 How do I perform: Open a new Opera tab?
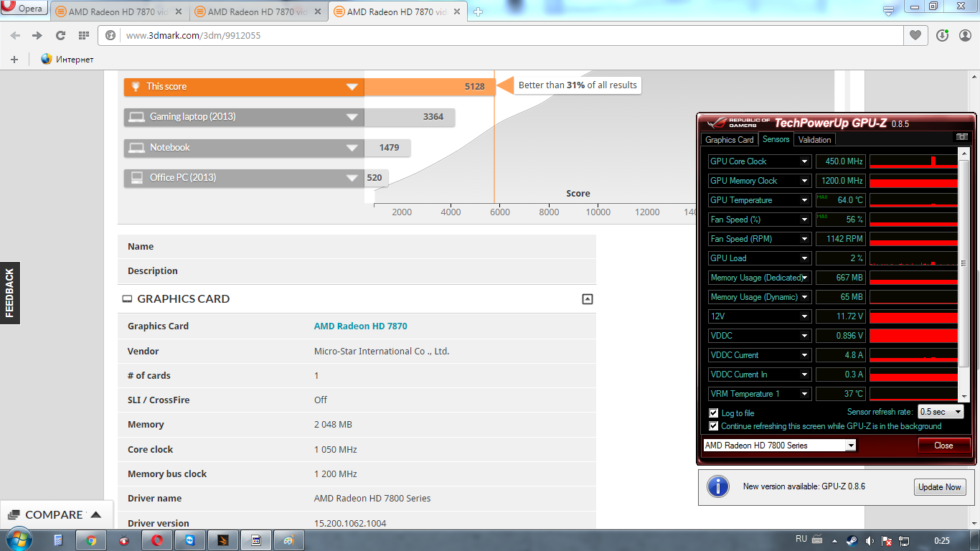pos(479,11)
